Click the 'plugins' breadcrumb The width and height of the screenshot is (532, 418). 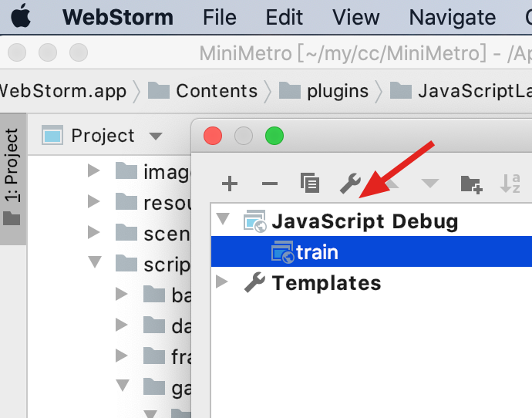click(338, 91)
